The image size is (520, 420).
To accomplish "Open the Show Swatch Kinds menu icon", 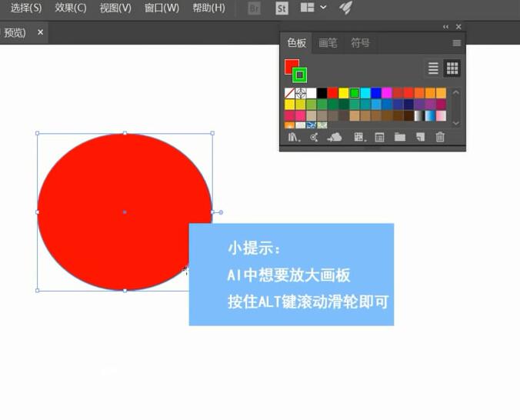I will tap(359, 137).
